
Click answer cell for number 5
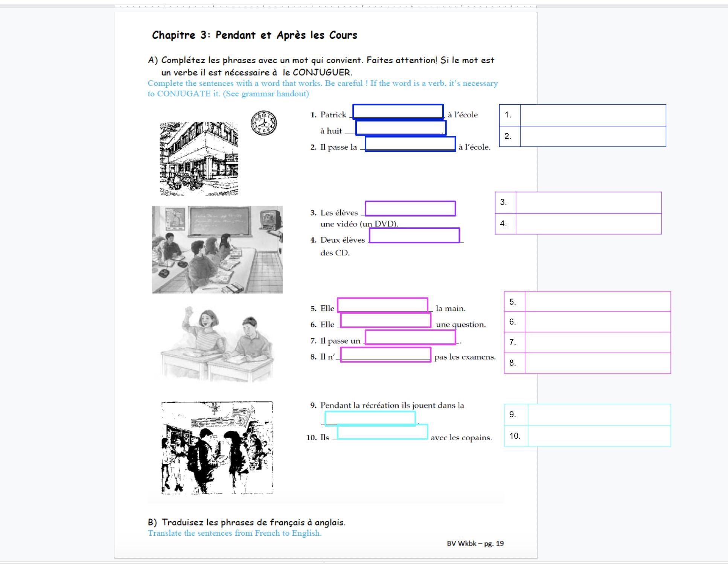pyautogui.click(x=598, y=302)
